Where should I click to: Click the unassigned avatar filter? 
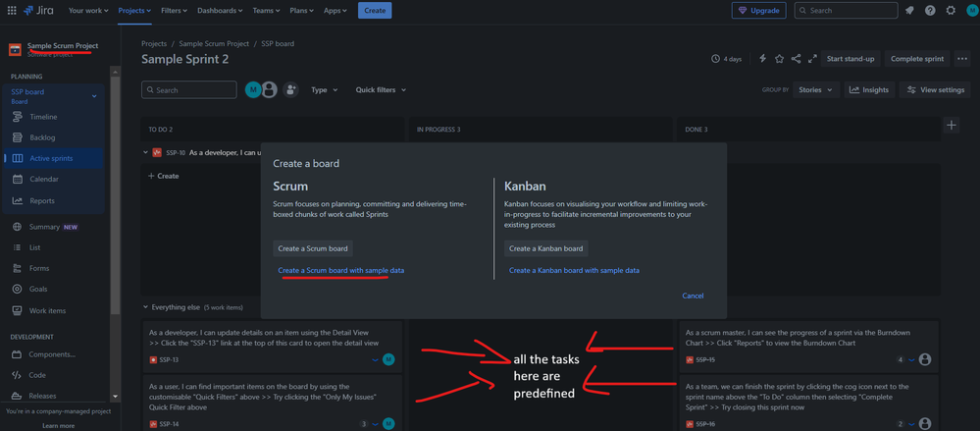tap(270, 90)
